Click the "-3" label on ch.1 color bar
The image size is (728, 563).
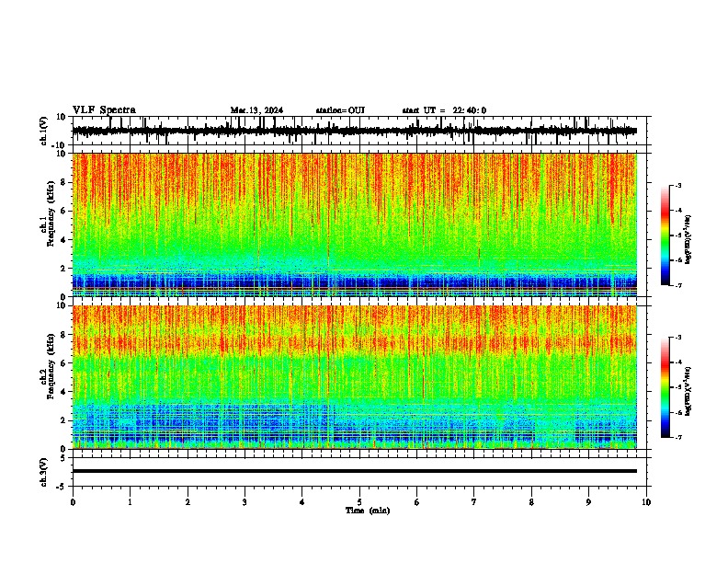[678, 185]
